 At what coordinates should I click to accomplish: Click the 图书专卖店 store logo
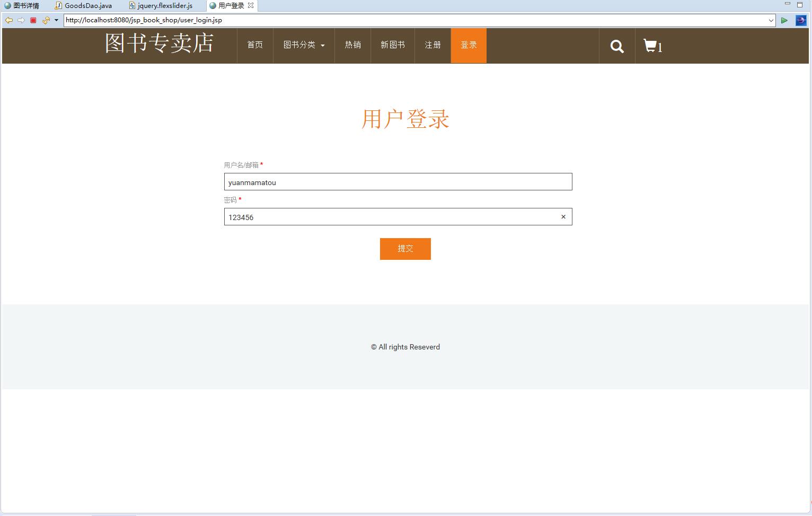[x=158, y=45]
